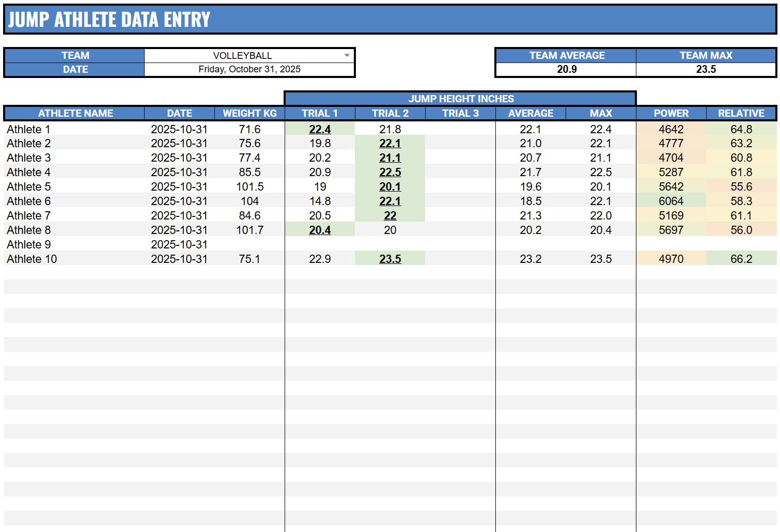Click Athlete 1's highlighted Trial 1 score 22.4
Image resolution: width=780 pixels, height=532 pixels.
(320, 129)
